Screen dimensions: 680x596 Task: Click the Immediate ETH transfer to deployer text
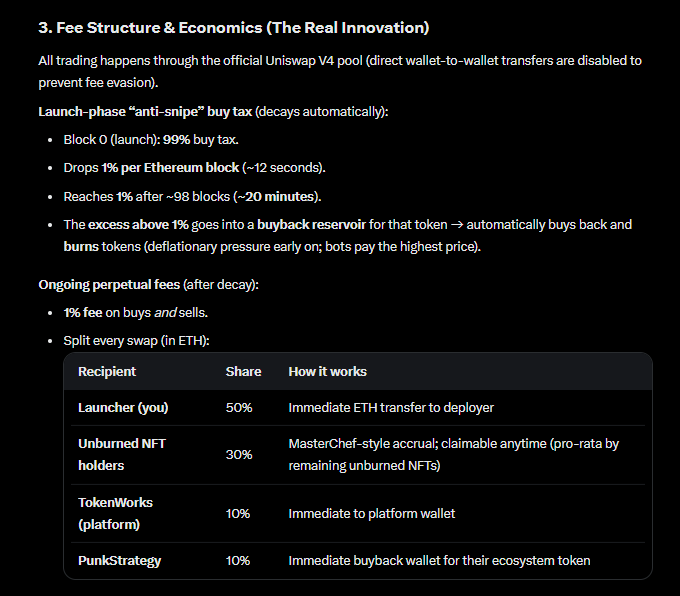(391, 408)
